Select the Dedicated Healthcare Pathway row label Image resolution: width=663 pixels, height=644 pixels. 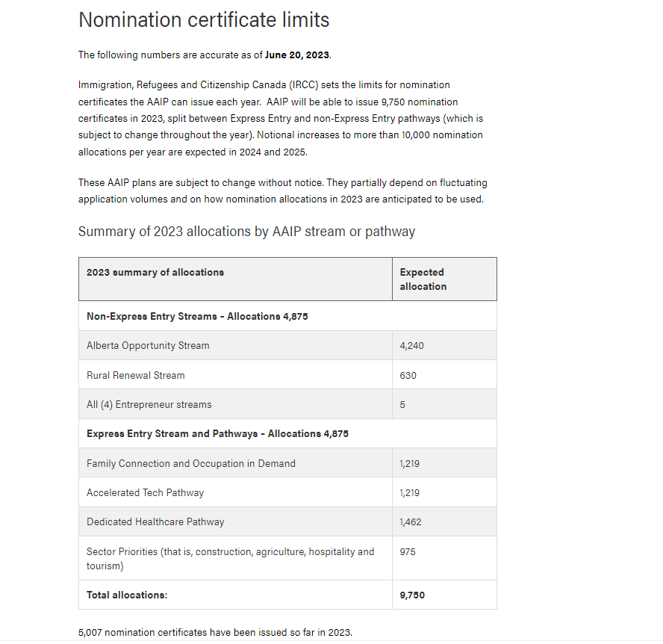(x=155, y=521)
